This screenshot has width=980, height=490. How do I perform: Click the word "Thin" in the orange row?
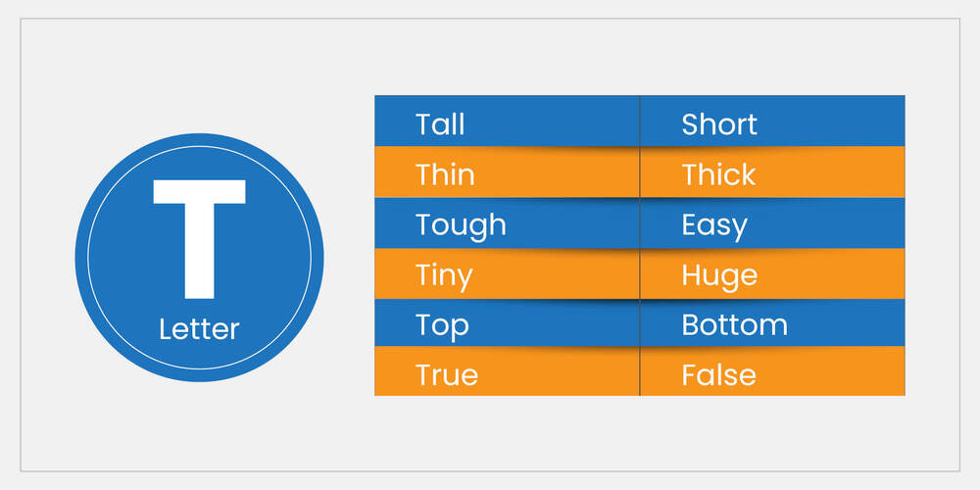[x=445, y=174]
